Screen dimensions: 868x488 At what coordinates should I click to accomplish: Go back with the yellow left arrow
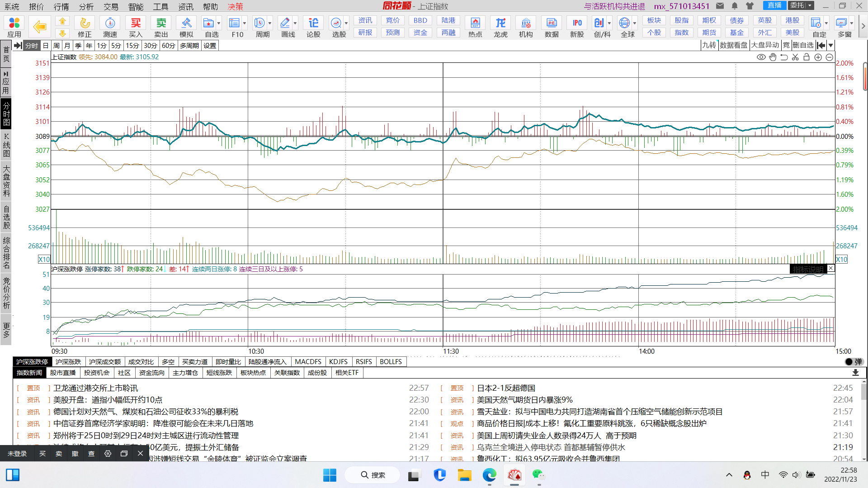[x=40, y=27]
